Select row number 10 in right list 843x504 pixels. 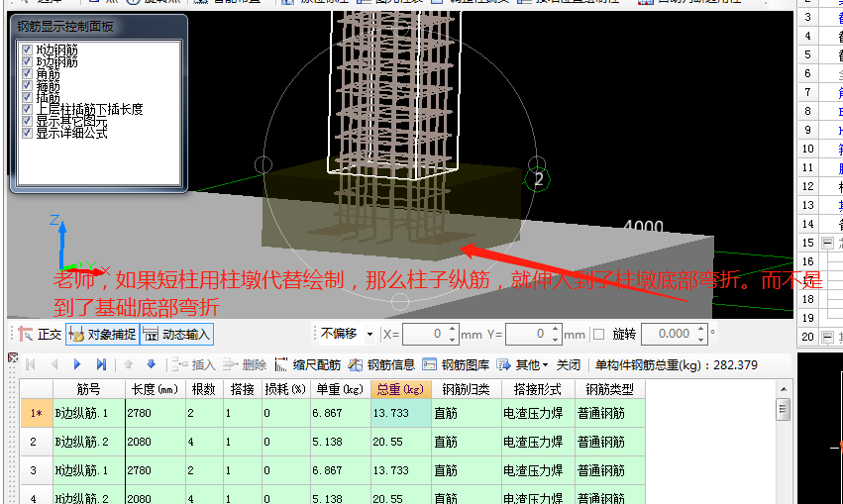[807, 149]
